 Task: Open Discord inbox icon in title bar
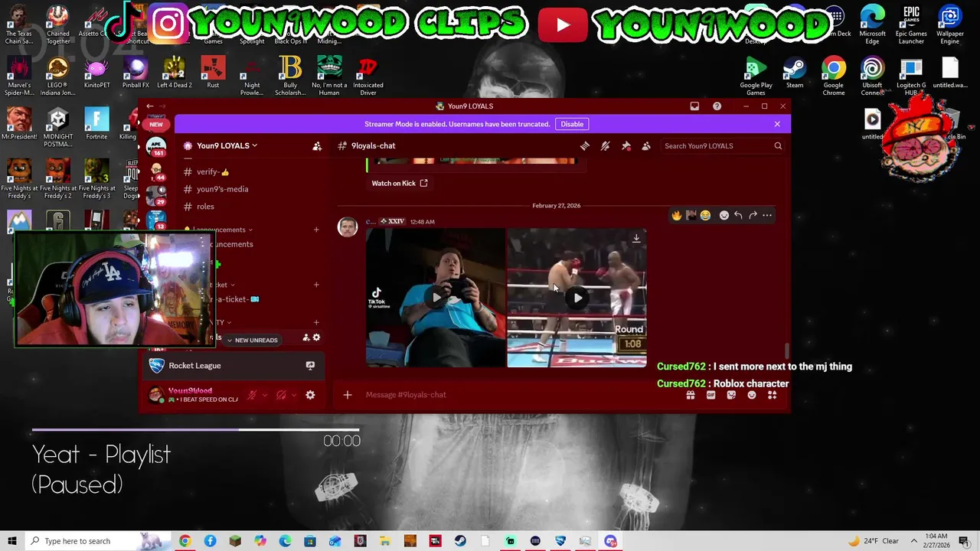pyautogui.click(x=694, y=106)
